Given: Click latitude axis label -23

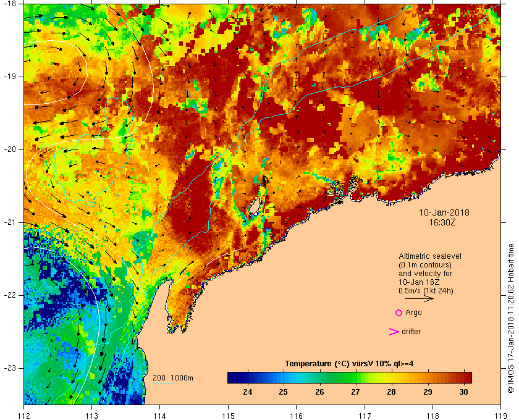Looking at the screenshot, I should tap(9, 368).
